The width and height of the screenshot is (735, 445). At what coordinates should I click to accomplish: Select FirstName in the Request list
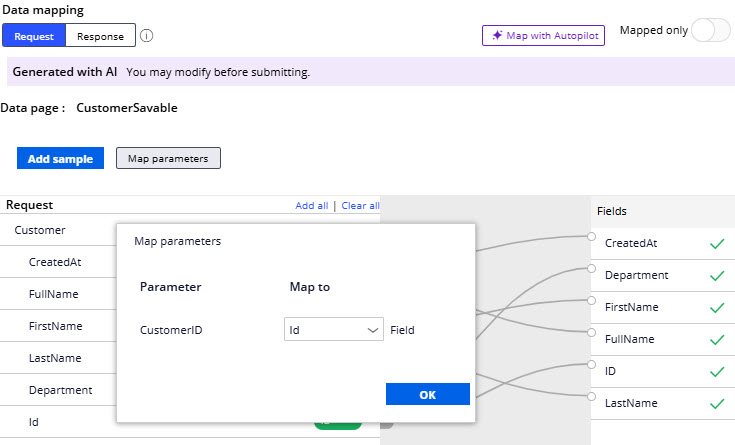tap(55, 326)
